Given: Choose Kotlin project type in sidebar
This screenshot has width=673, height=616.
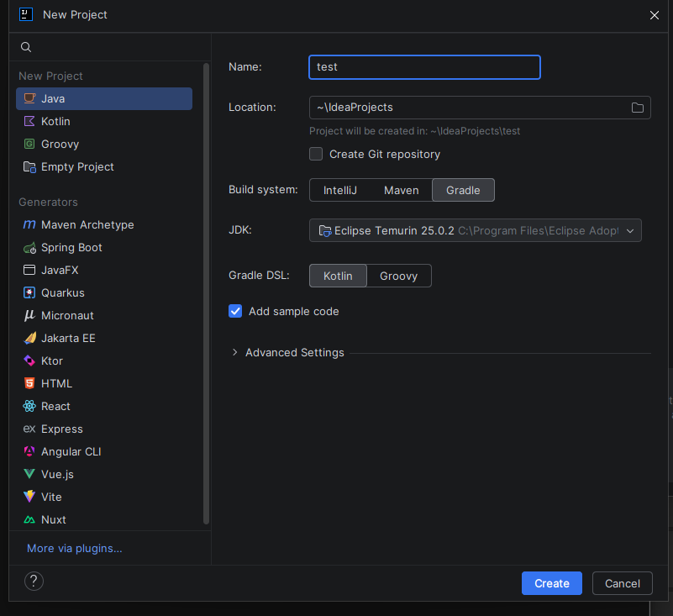Looking at the screenshot, I should point(55,122).
